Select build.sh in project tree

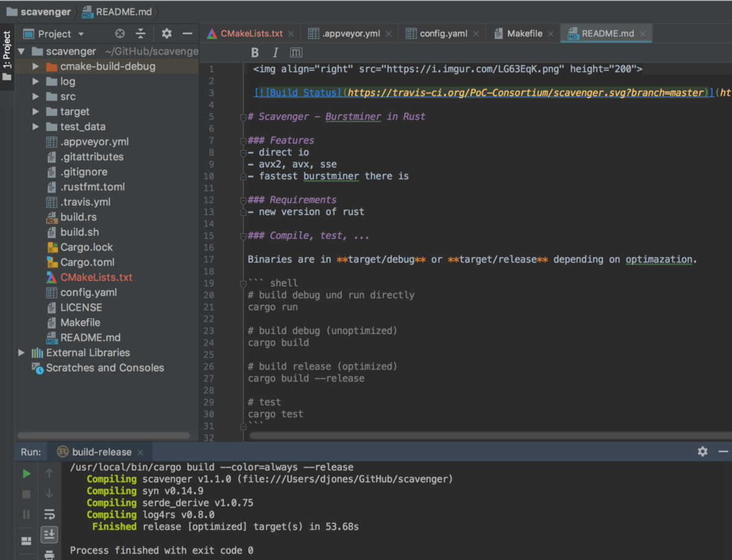(79, 232)
